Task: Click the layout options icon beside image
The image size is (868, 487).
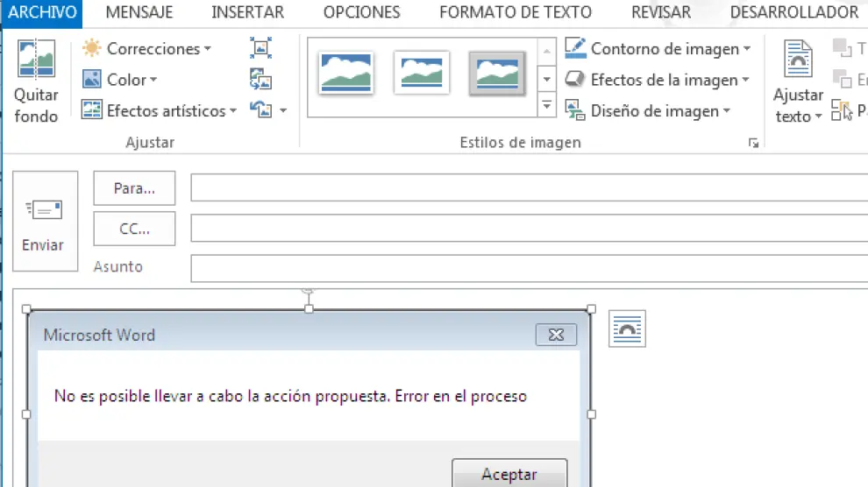Action: tap(627, 328)
